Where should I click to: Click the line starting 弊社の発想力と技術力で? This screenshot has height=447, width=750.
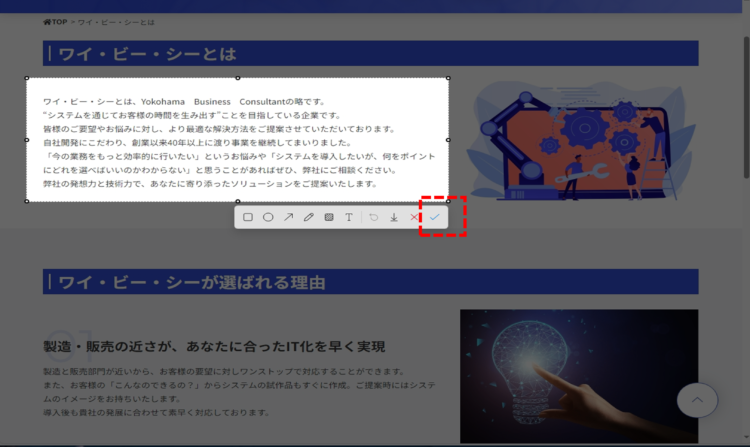pos(211,184)
